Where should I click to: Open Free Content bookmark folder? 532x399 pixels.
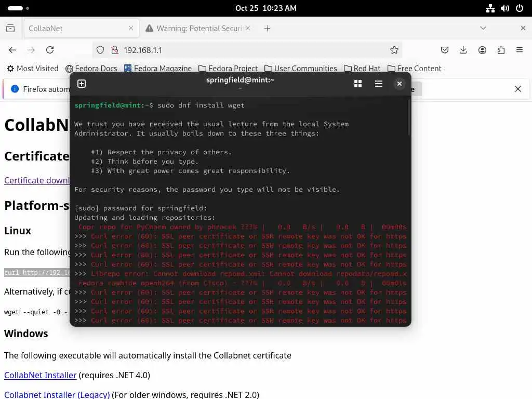[x=414, y=69]
